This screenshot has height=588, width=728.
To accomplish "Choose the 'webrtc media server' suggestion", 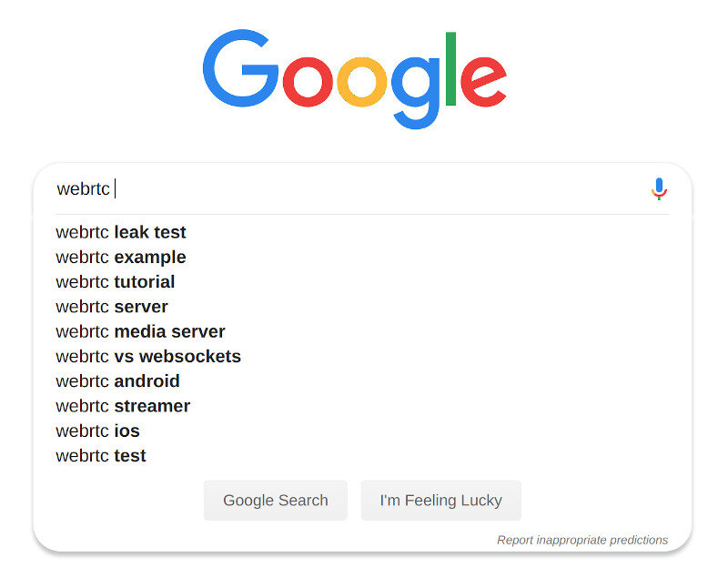I will click(140, 331).
